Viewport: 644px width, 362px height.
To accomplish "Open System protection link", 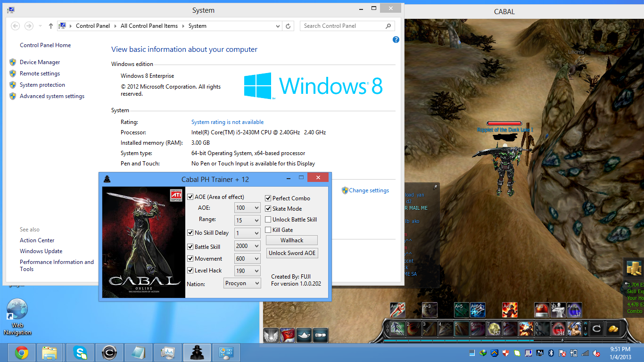I will pos(42,85).
